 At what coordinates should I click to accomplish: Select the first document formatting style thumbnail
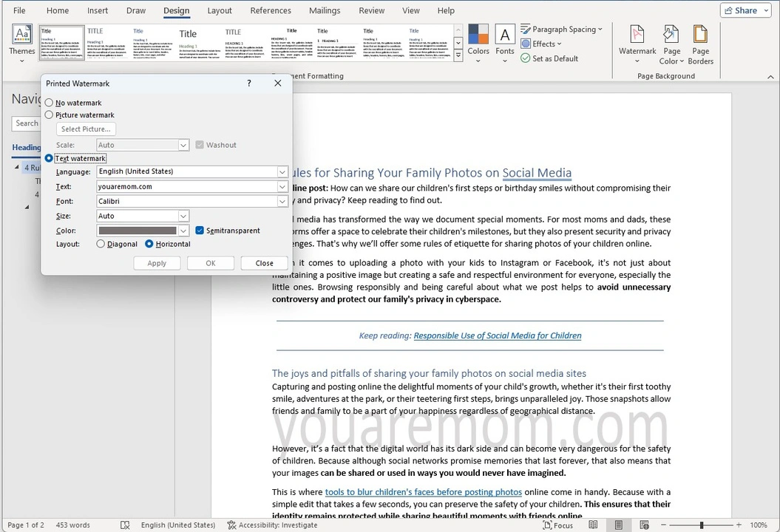coord(61,43)
